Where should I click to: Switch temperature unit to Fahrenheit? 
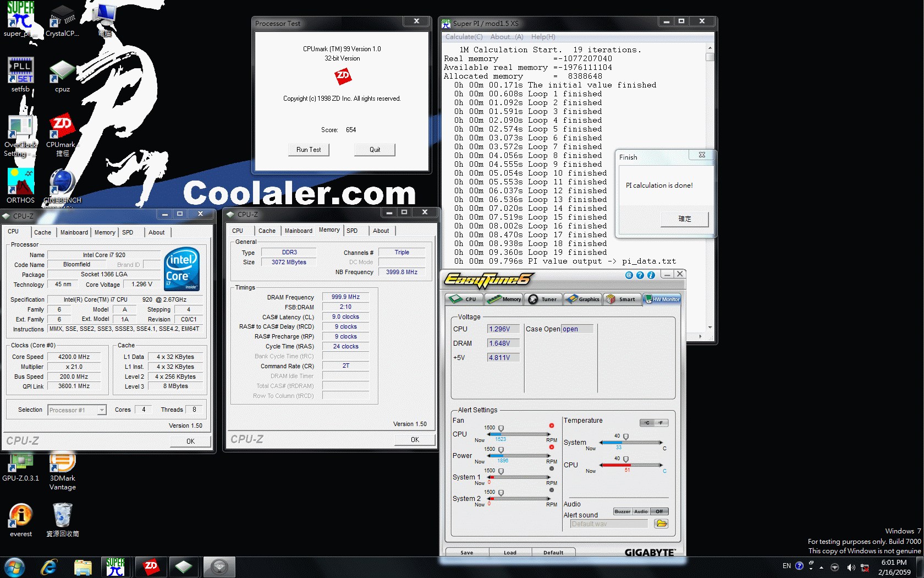[661, 423]
